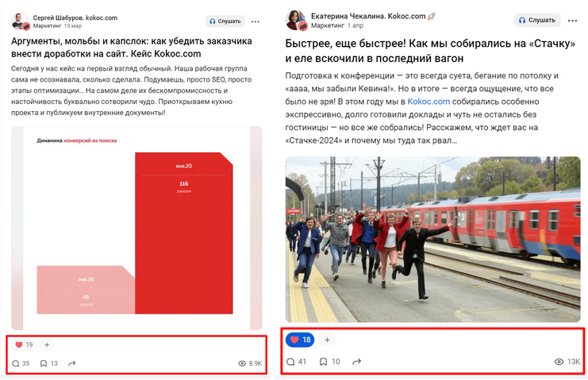Share the right post via arrow icon
The height and width of the screenshot is (380, 588).
(x=356, y=362)
